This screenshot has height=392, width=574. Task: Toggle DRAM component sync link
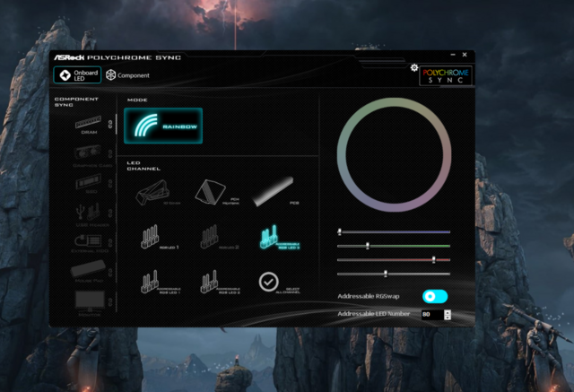[110, 125]
